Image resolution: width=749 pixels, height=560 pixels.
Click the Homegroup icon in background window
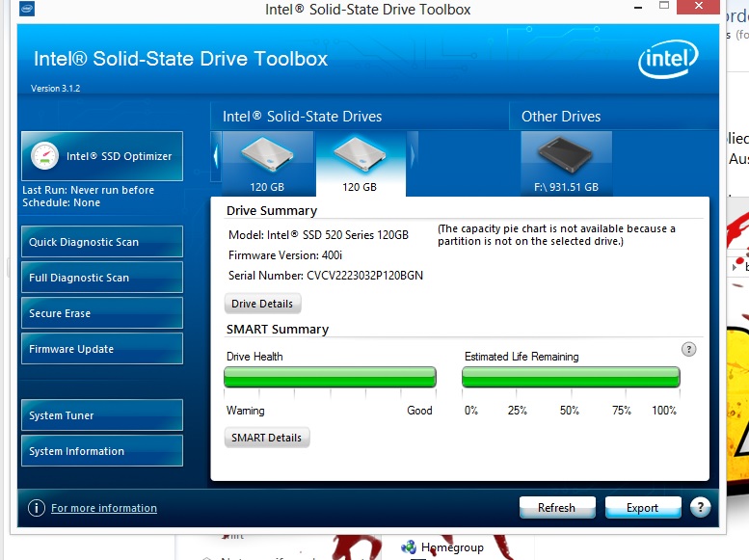409,547
